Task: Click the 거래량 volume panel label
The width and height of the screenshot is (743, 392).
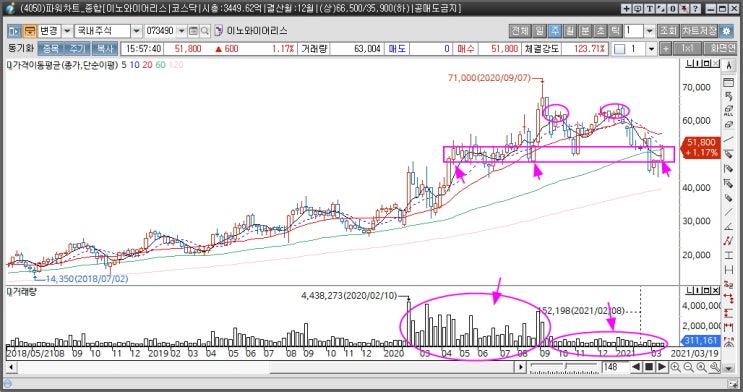Action: point(24,292)
